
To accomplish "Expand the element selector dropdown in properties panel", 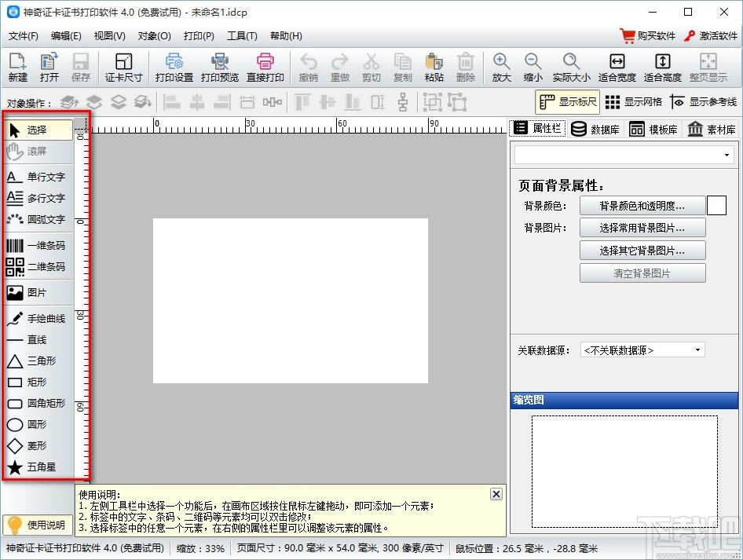I will click(727, 155).
